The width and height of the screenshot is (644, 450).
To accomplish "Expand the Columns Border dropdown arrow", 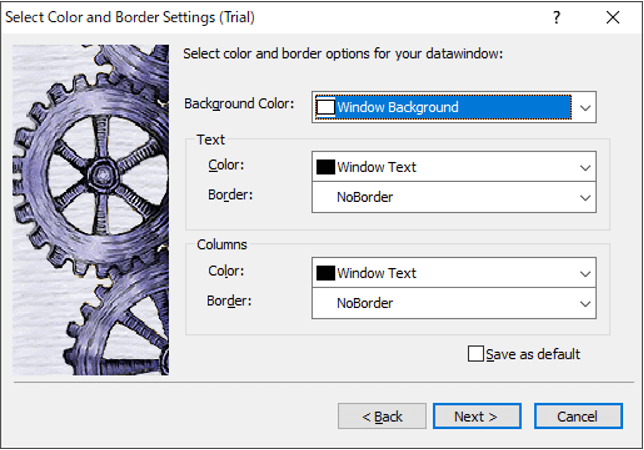I will point(585,303).
